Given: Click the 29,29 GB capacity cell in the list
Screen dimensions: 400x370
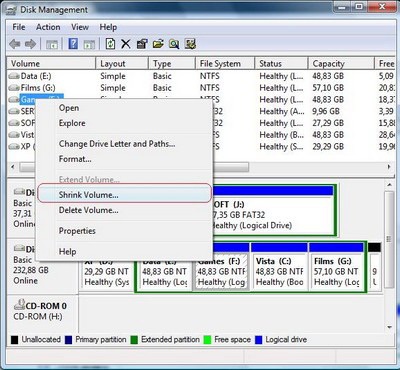Looking at the screenshot, I should coord(328,146).
